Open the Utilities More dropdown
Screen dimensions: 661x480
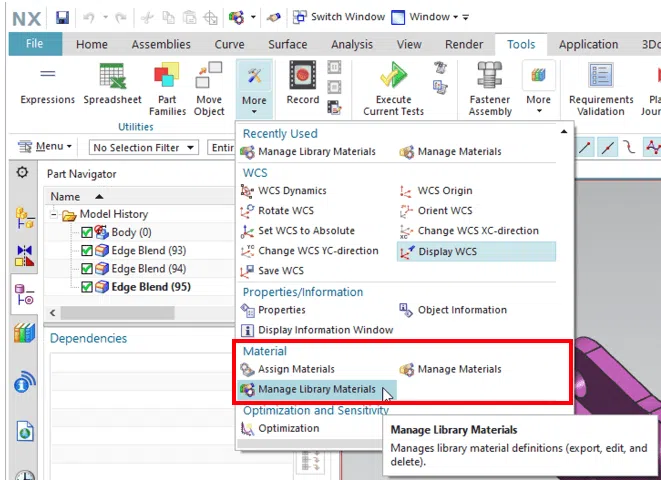pos(254,89)
